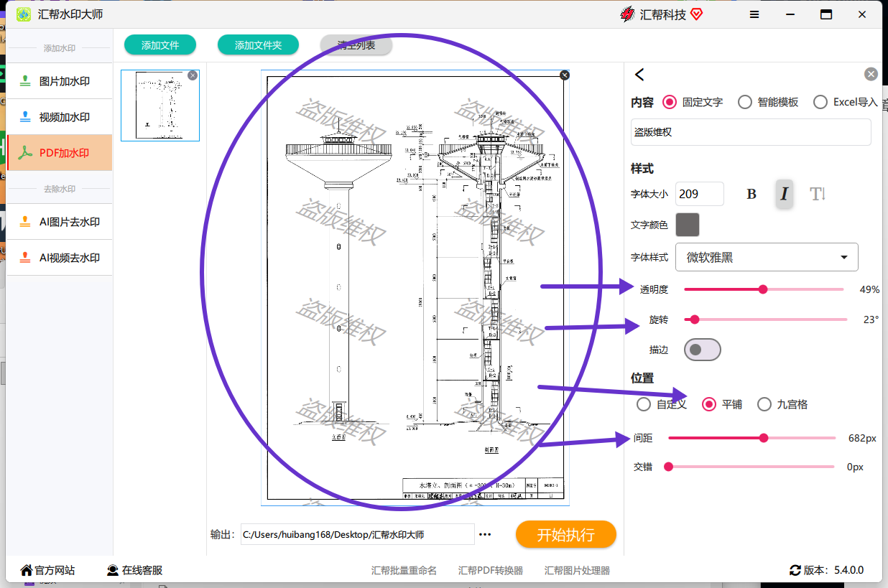This screenshot has height=588, width=888.
Task: Open the 微软雅黑 font dropdown
Action: [767, 257]
